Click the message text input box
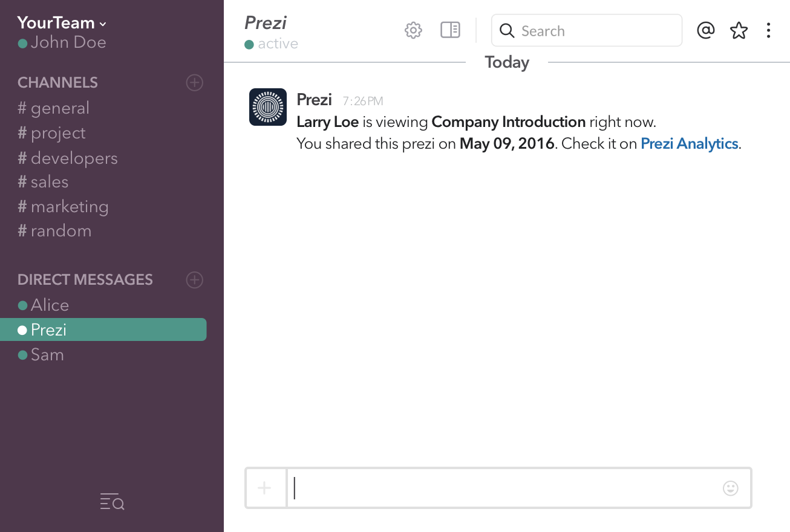This screenshot has height=532, width=790. pos(502,488)
